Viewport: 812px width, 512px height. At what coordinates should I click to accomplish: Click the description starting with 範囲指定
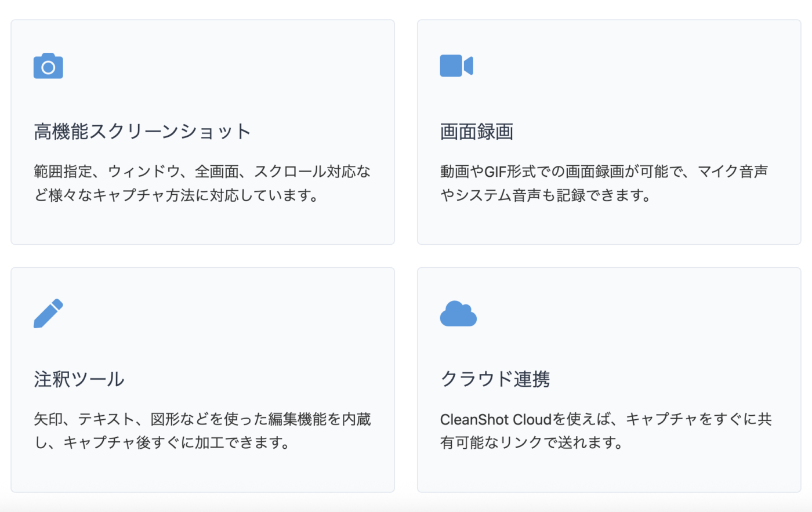[202, 183]
